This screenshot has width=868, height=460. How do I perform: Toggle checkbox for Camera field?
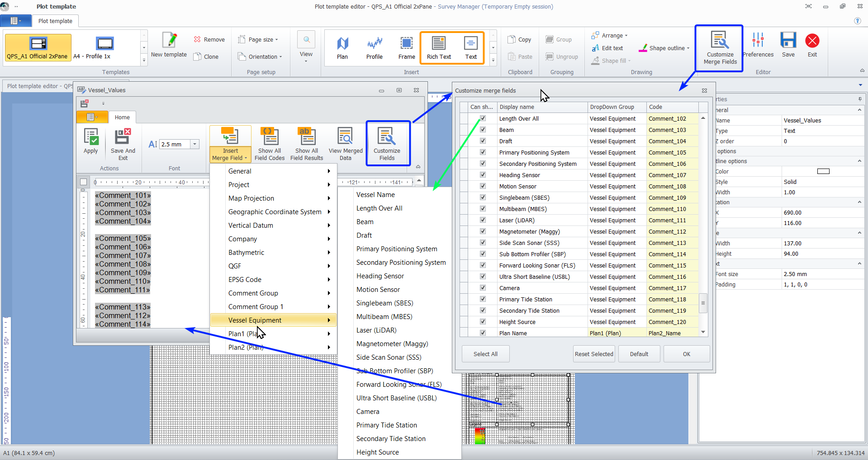click(483, 288)
